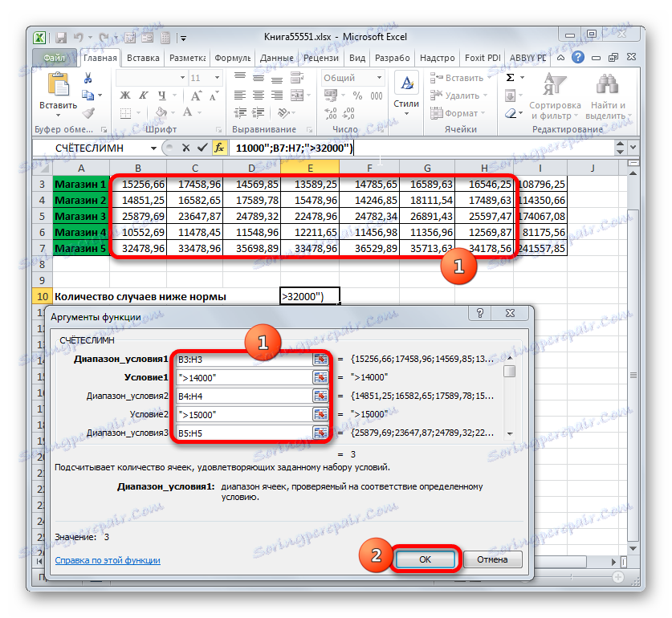Viewport: 672px width, 618px height.
Task: Open the name box СЧЁТЕСЛИМН dropdown
Action: pyautogui.click(x=153, y=148)
